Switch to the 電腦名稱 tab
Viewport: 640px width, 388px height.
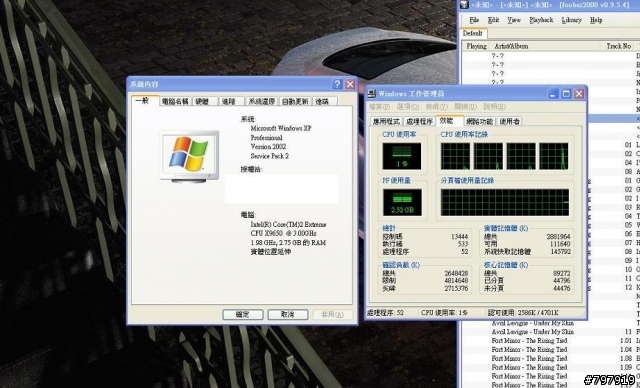pos(175,101)
